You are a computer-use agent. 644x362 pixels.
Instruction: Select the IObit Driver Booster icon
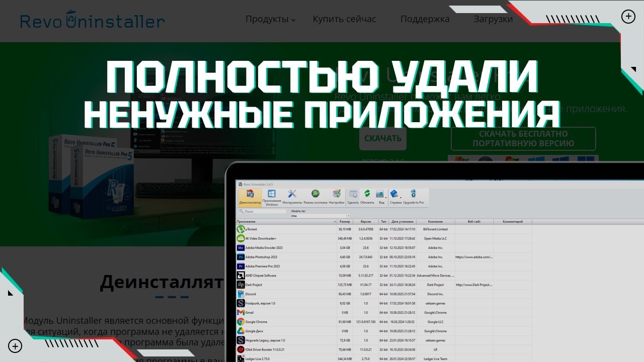point(240,349)
